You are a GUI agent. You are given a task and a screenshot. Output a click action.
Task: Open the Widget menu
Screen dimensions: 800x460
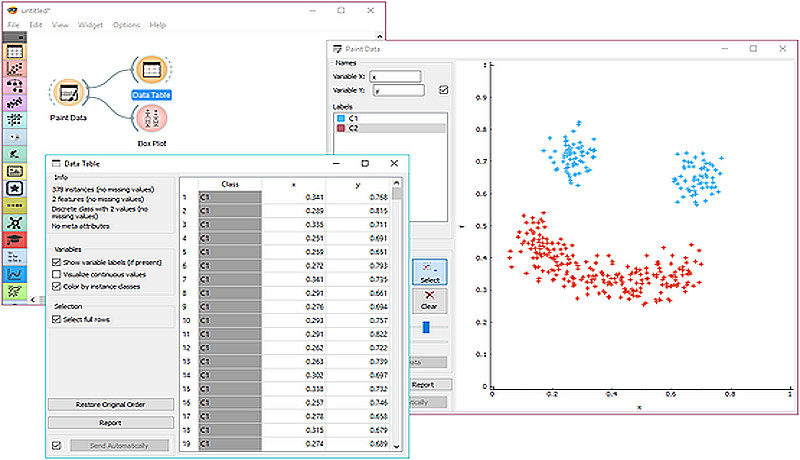coord(90,24)
